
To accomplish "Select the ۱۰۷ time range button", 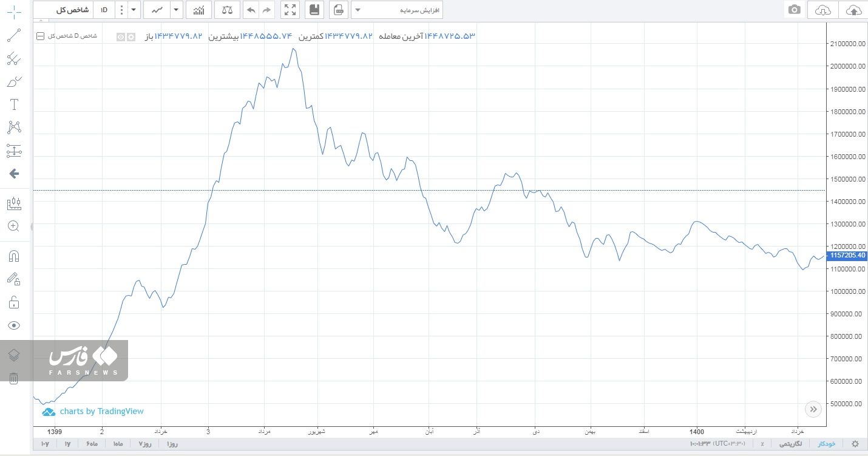I will click(45, 444).
